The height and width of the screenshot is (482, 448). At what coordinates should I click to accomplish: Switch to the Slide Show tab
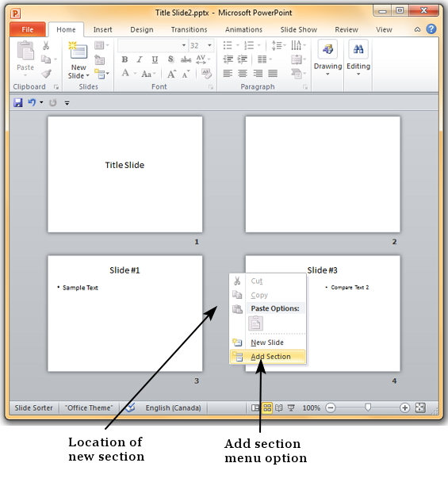coord(299,29)
